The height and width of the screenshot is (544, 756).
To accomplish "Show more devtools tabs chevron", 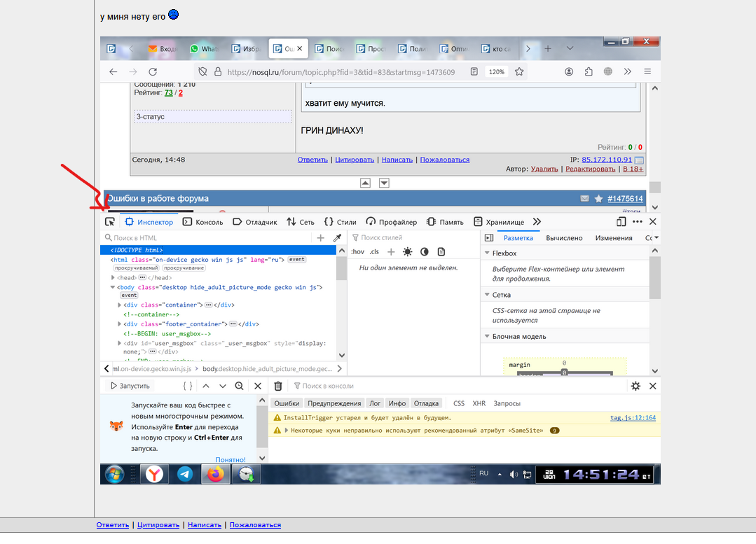I will click(537, 222).
